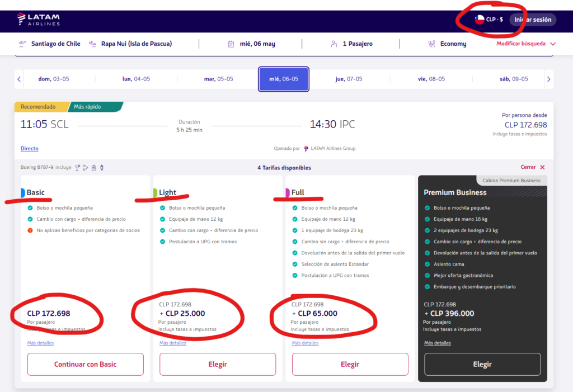Open Más detalles under the Light fare
Screen dimensions: 573x392
[172, 343]
